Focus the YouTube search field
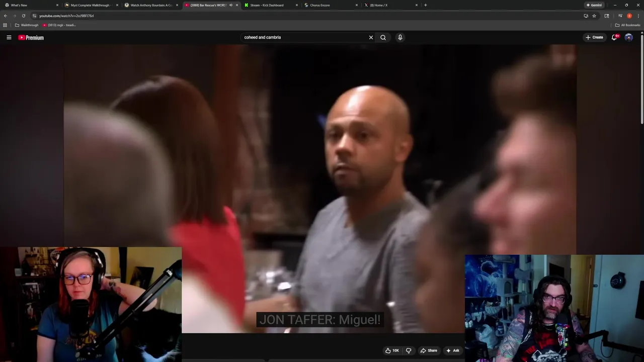 304,37
